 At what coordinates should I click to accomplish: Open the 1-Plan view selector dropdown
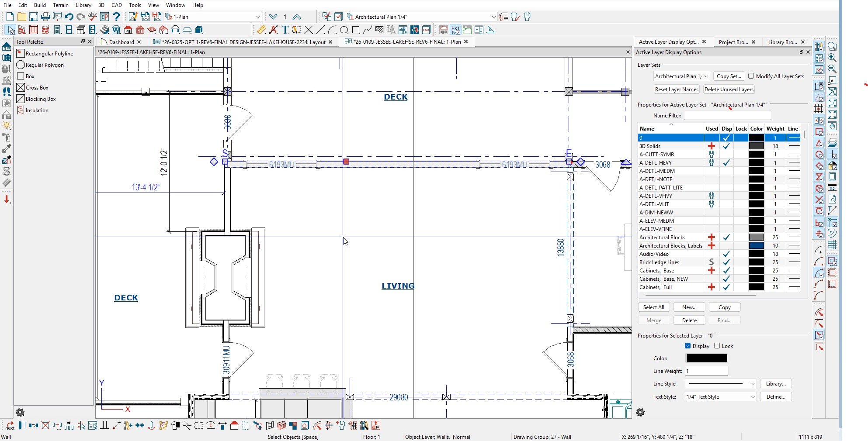(258, 17)
